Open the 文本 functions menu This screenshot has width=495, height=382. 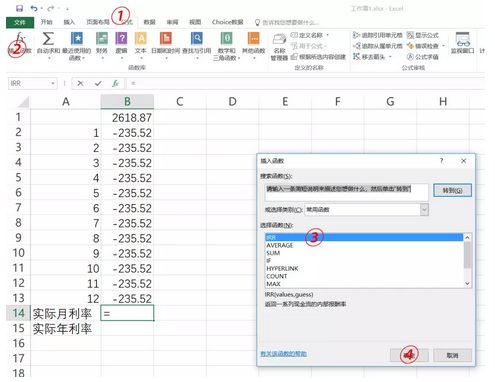click(141, 45)
